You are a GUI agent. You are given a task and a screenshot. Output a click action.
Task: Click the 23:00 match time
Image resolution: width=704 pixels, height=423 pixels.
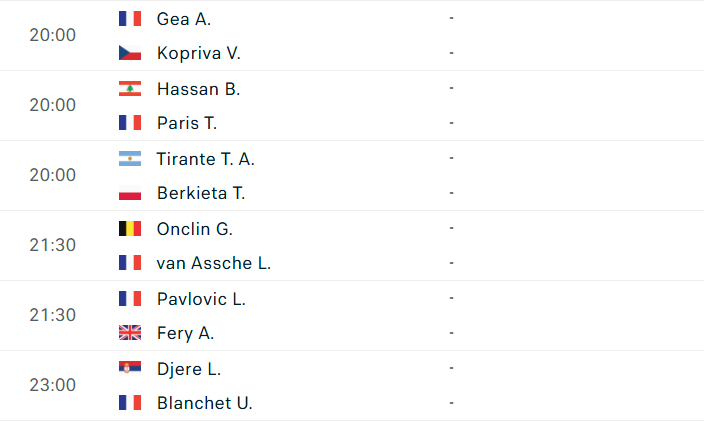(x=52, y=385)
